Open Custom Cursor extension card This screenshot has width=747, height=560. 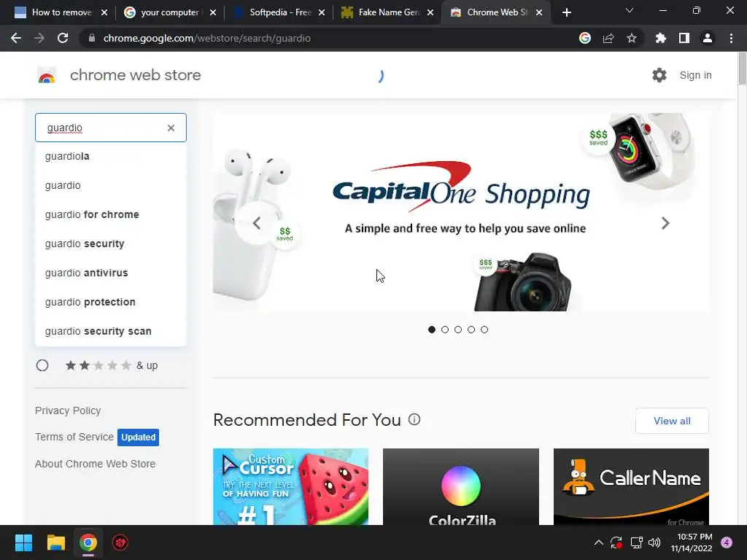pyautogui.click(x=290, y=486)
